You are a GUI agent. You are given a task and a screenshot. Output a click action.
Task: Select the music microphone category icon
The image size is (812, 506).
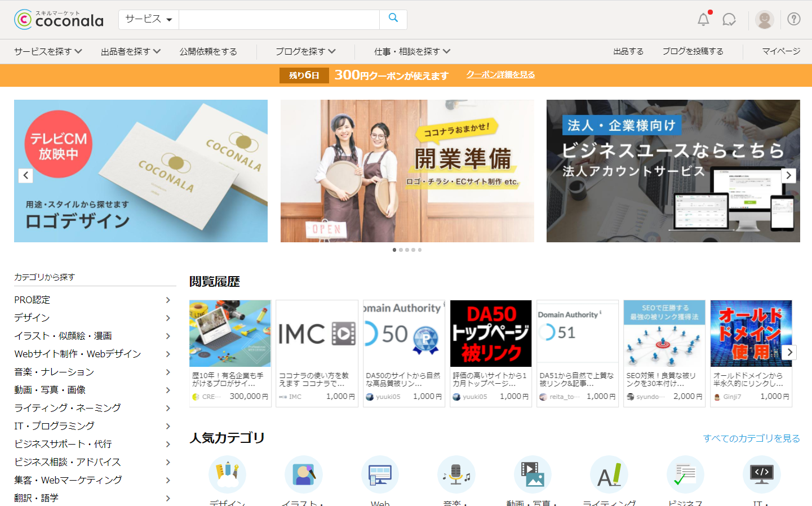[x=456, y=474]
